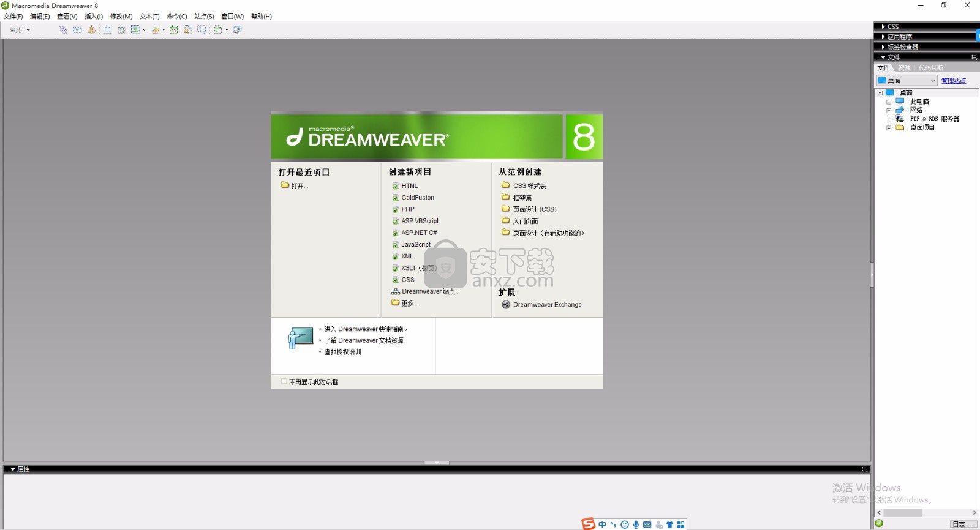980x530 pixels.
Task: Toggle Sogou punctuation mode button
Action: point(613,524)
